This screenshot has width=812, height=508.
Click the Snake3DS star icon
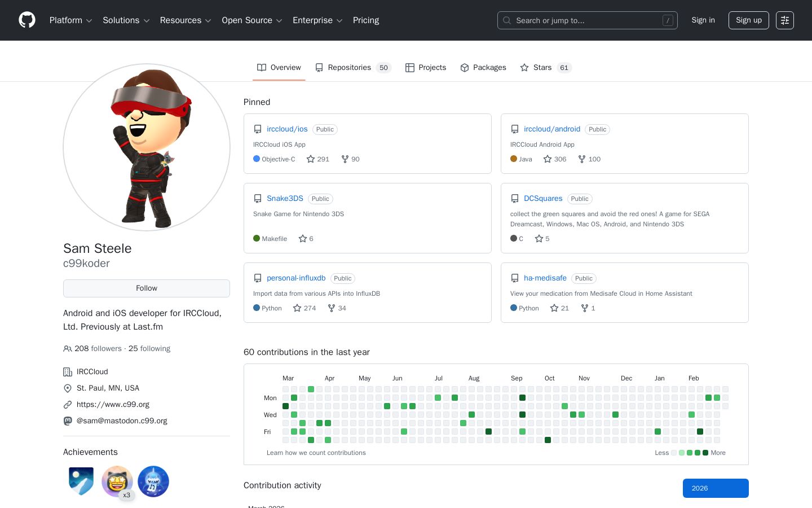click(x=303, y=239)
